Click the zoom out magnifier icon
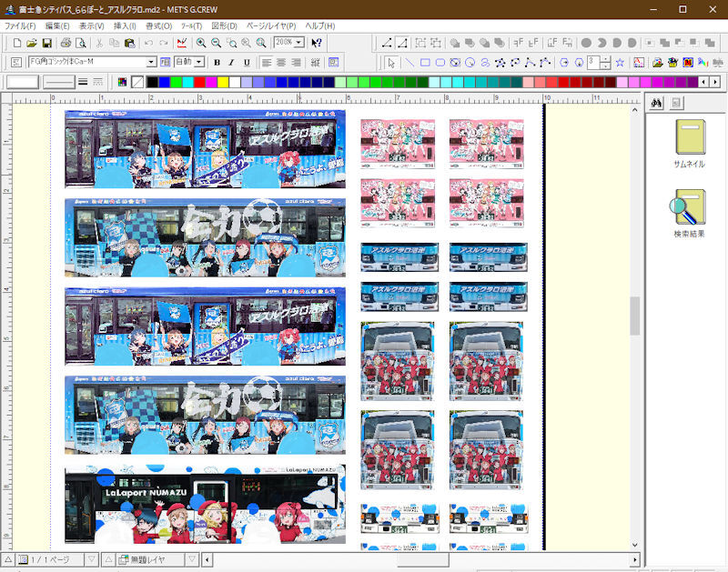728x572 pixels. [x=216, y=43]
